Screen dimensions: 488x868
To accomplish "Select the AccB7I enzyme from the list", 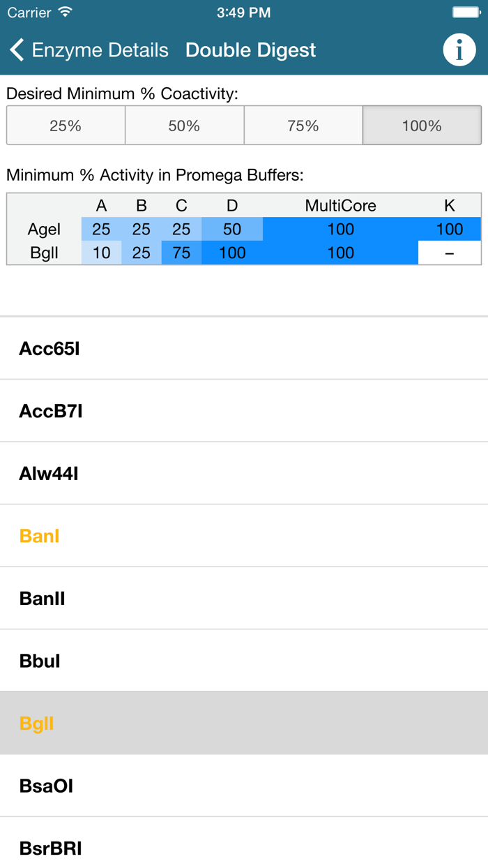I will (x=244, y=411).
